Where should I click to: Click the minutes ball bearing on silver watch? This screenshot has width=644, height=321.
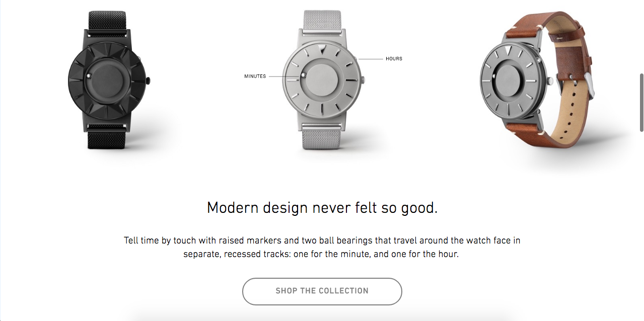304,76
